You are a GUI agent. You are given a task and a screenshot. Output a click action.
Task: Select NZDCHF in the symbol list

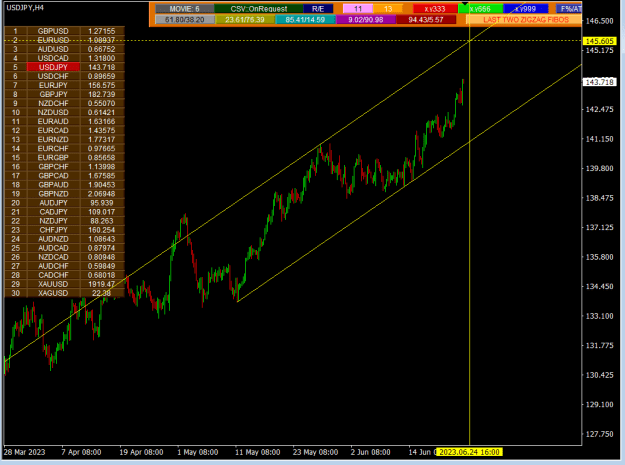(53, 103)
